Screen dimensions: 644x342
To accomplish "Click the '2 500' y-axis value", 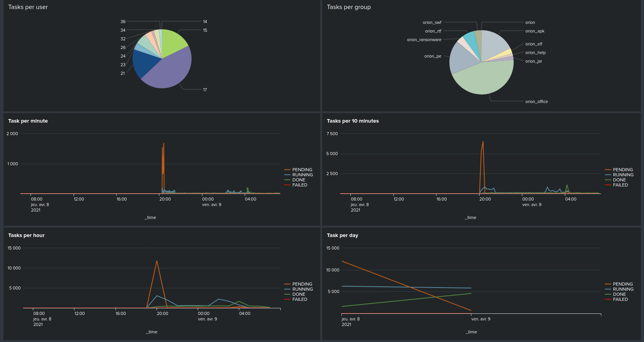I will 332,174.
